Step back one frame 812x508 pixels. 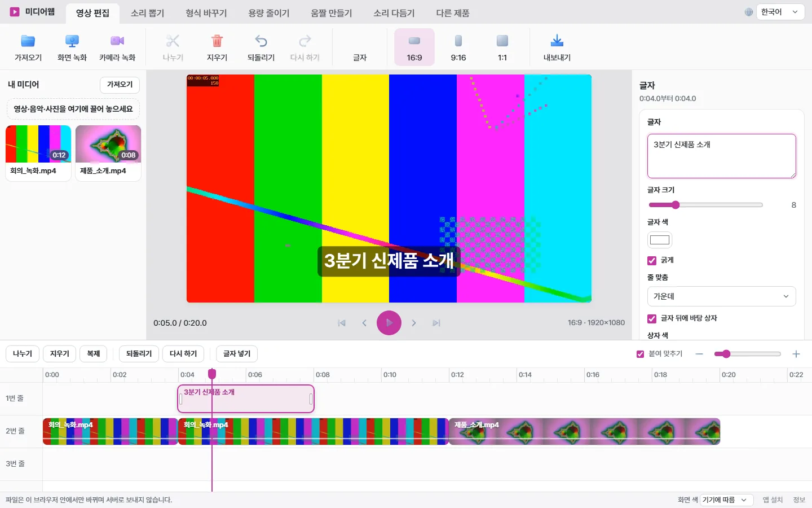[364, 323]
